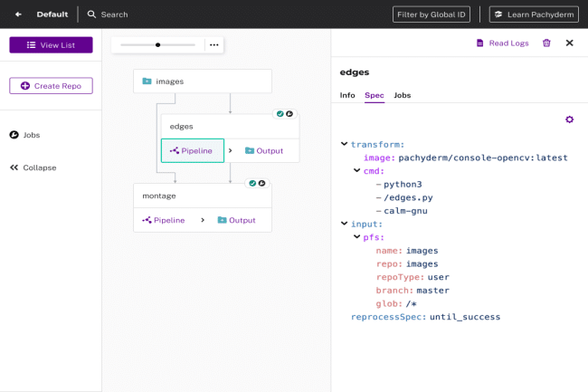Select edges Pipeline node
Viewport: 588px width, 392px height.
coord(193,151)
